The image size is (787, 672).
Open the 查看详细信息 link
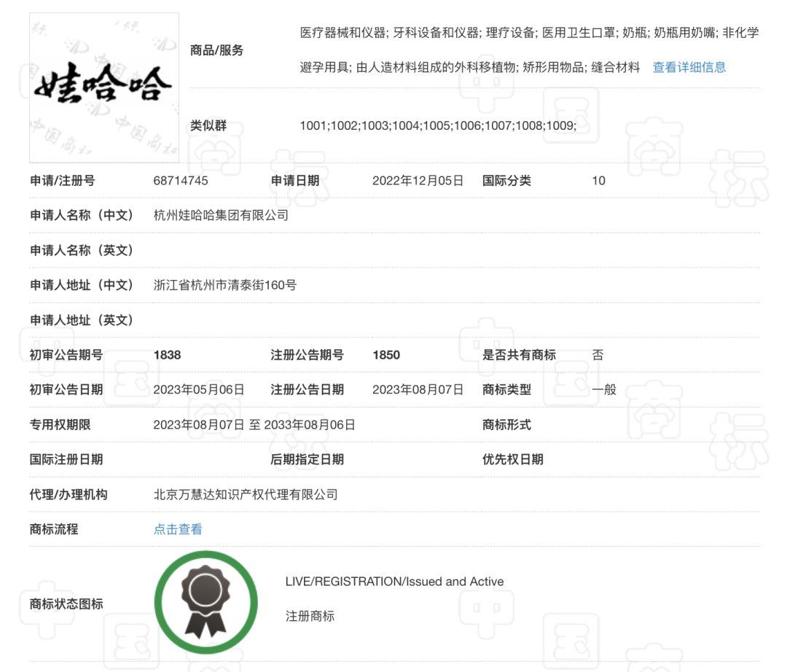(x=689, y=68)
